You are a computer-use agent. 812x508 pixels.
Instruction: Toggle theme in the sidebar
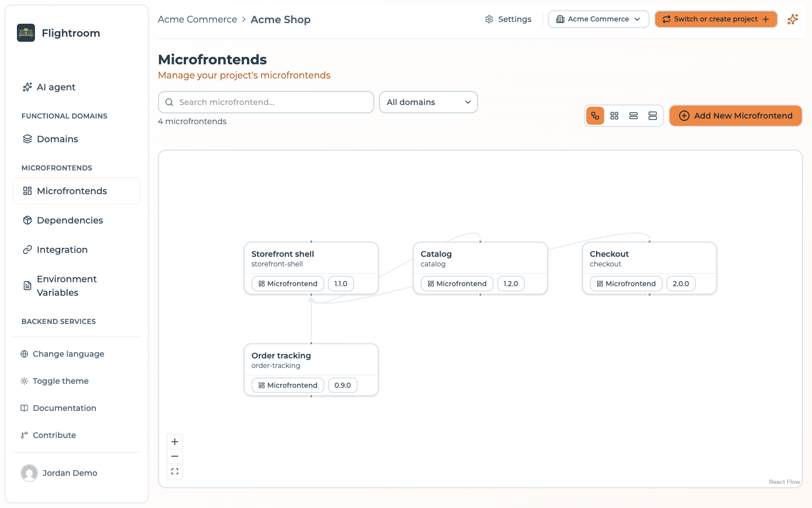pyautogui.click(x=77, y=381)
